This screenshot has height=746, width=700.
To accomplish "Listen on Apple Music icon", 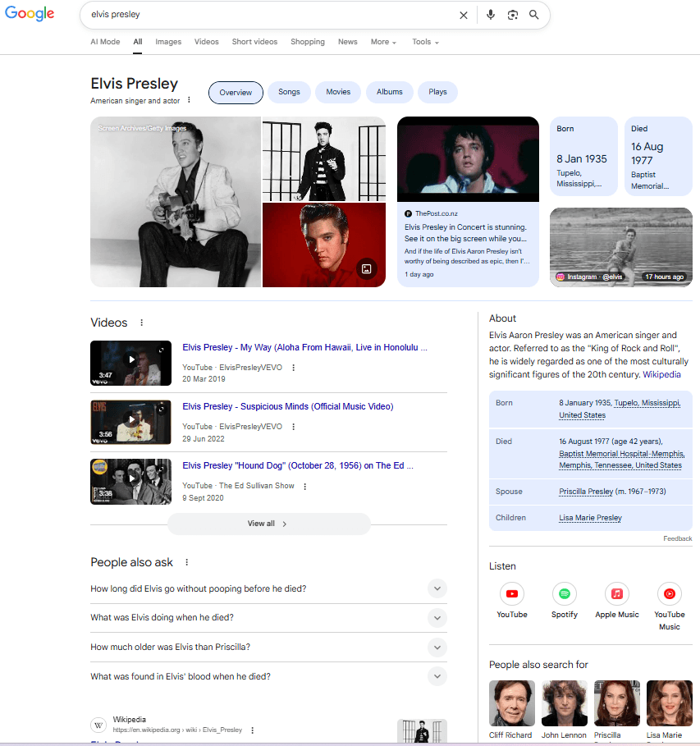I will (x=617, y=593).
